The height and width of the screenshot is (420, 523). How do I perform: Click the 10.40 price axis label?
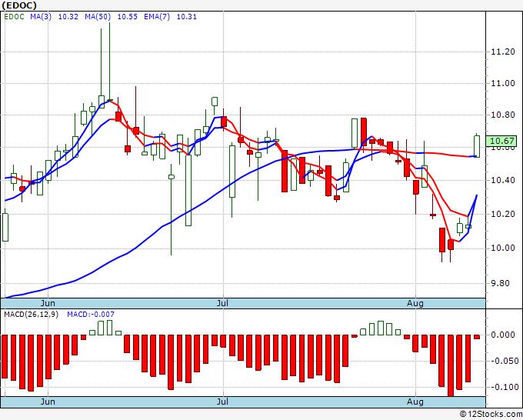pyautogui.click(x=503, y=181)
